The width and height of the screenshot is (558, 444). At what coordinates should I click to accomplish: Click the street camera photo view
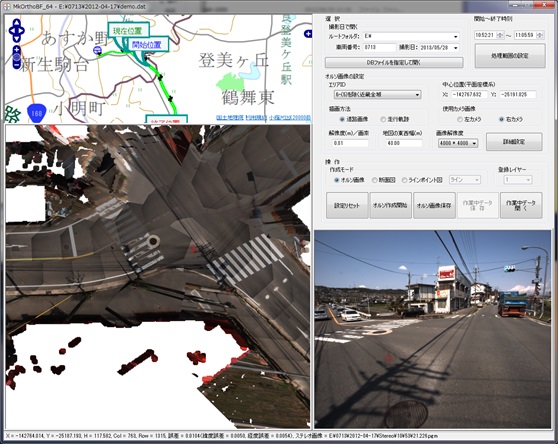tap(432, 329)
